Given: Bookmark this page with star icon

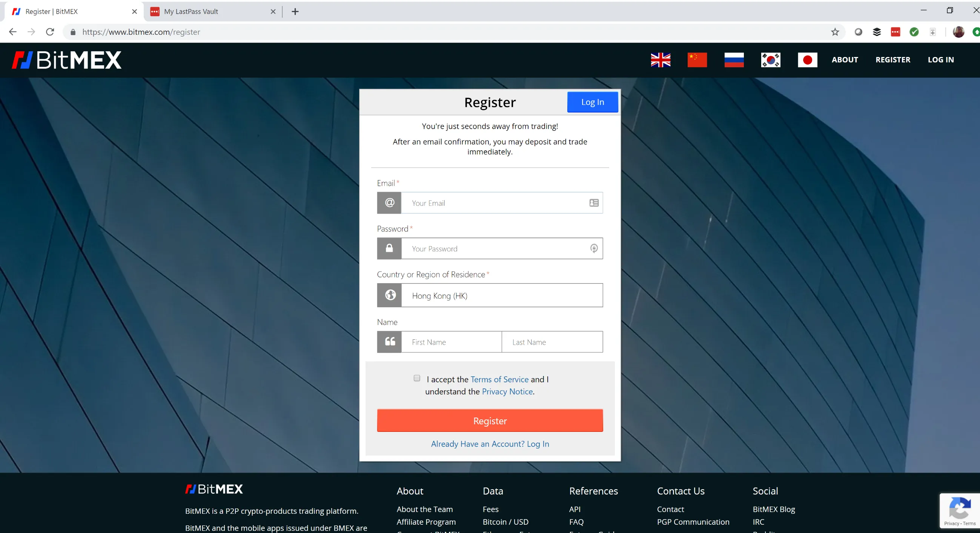Looking at the screenshot, I should (835, 32).
